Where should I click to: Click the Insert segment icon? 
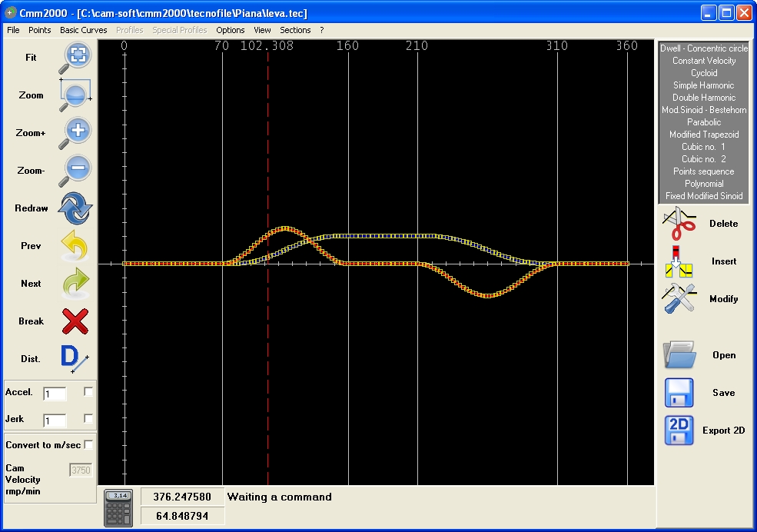(x=679, y=261)
